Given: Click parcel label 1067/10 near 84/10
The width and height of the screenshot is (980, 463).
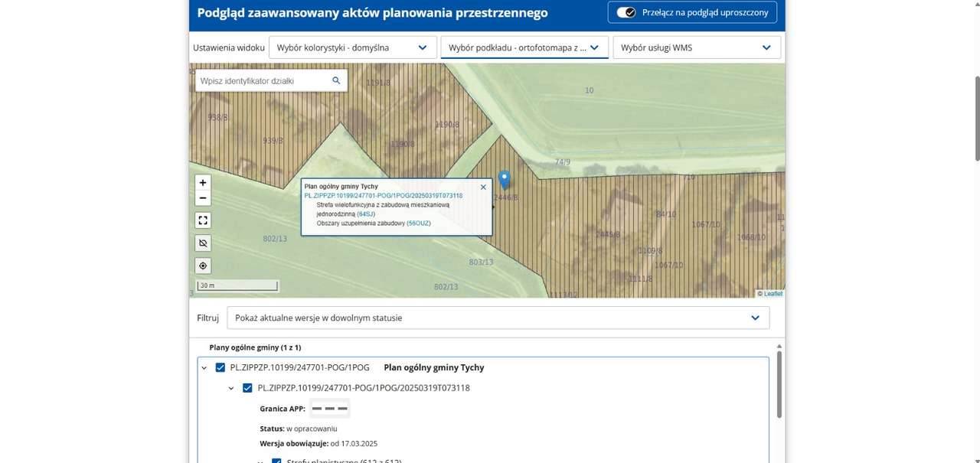Looking at the screenshot, I should tap(706, 224).
